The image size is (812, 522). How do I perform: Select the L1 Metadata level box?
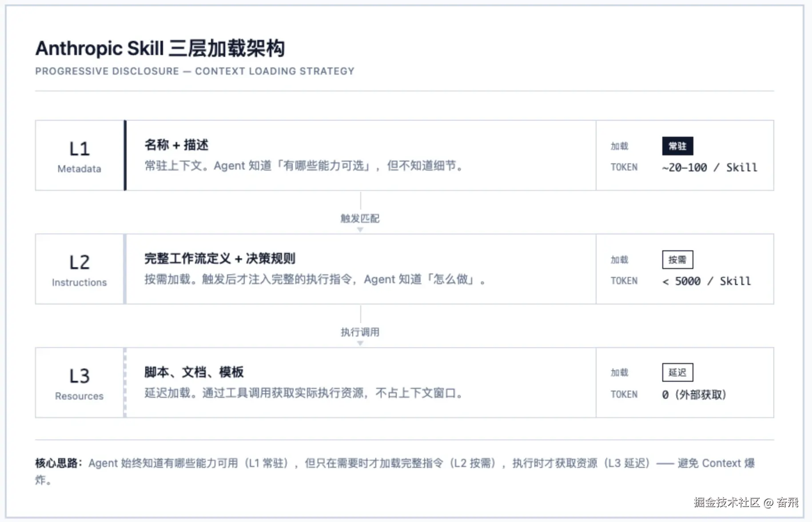(80, 155)
